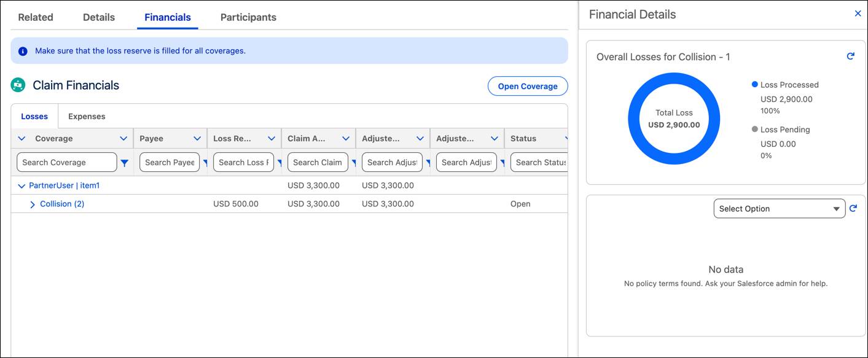
Task: Click the gray Loss Pending legend dot
Action: coord(755,129)
